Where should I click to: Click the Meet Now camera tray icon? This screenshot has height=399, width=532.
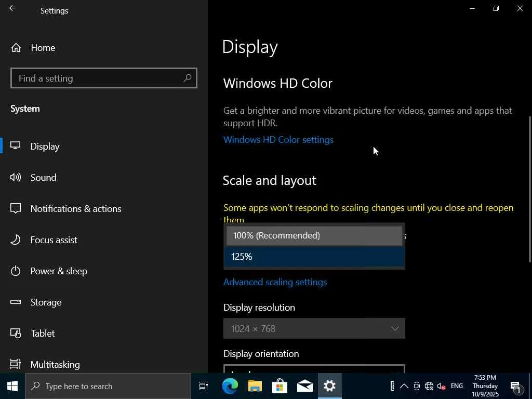click(416, 386)
